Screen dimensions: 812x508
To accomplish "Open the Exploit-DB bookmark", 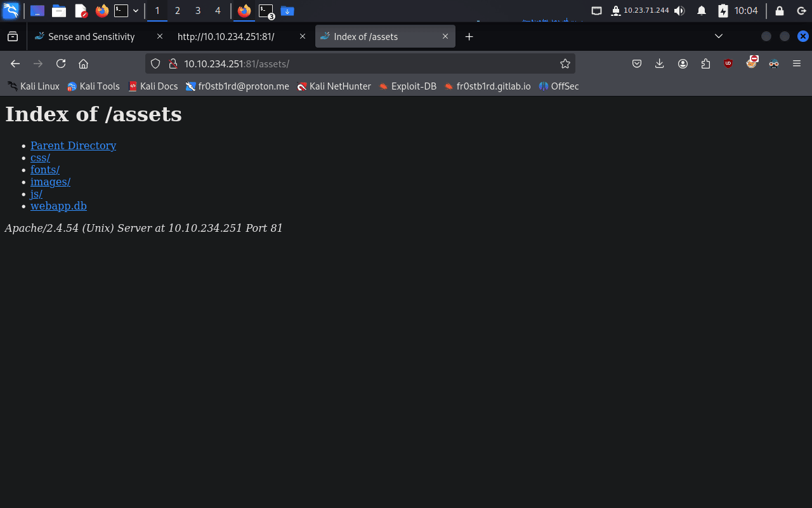I will (408, 86).
